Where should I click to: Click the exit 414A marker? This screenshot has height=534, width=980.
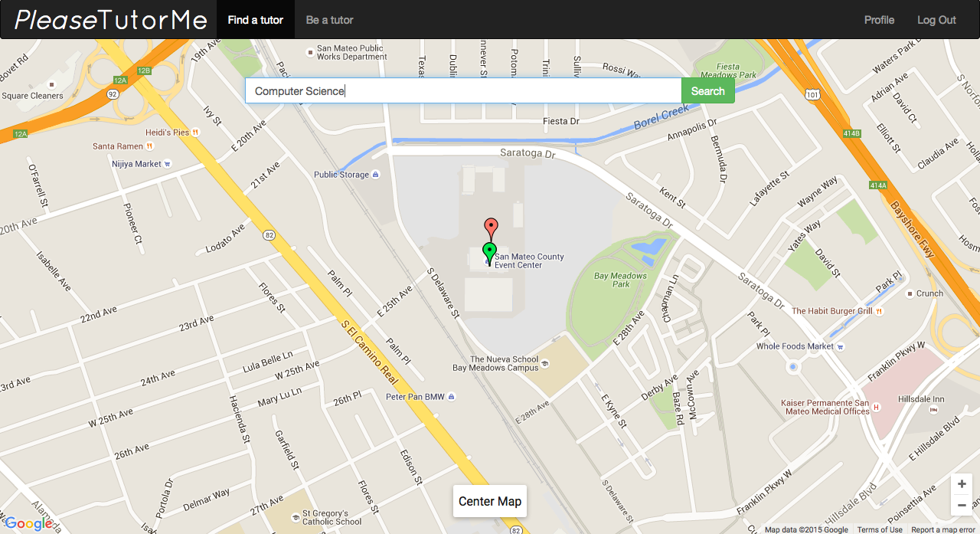pyautogui.click(x=878, y=185)
